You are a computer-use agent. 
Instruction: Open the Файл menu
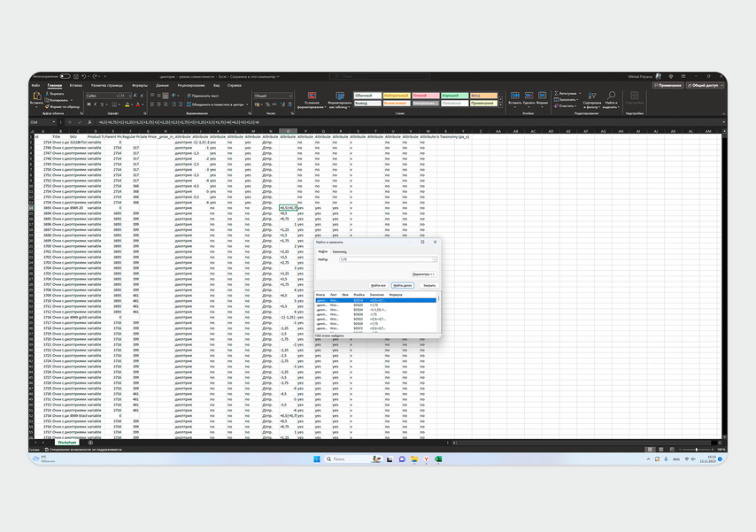point(35,85)
